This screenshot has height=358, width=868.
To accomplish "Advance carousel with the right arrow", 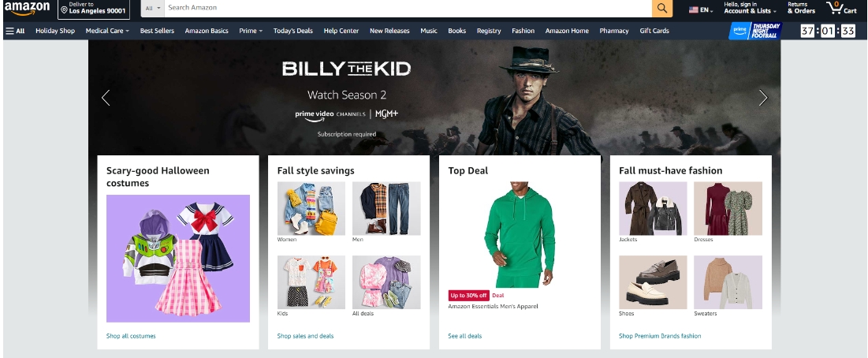I will click(763, 98).
